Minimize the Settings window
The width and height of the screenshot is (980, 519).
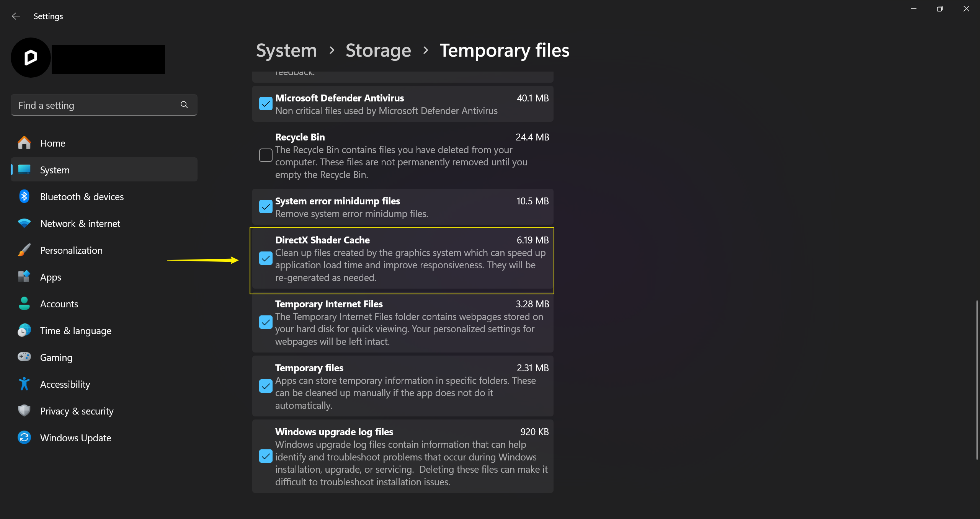pyautogui.click(x=913, y=8)
